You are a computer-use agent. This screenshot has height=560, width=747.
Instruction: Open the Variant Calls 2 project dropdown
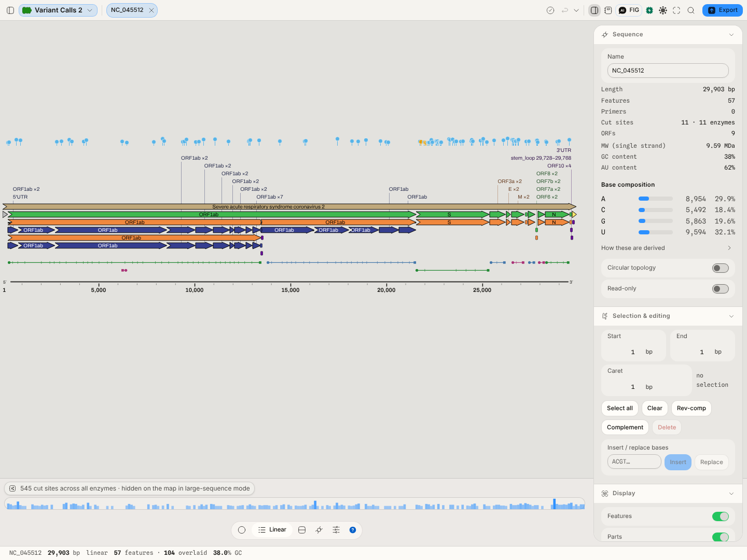(58, 10)
